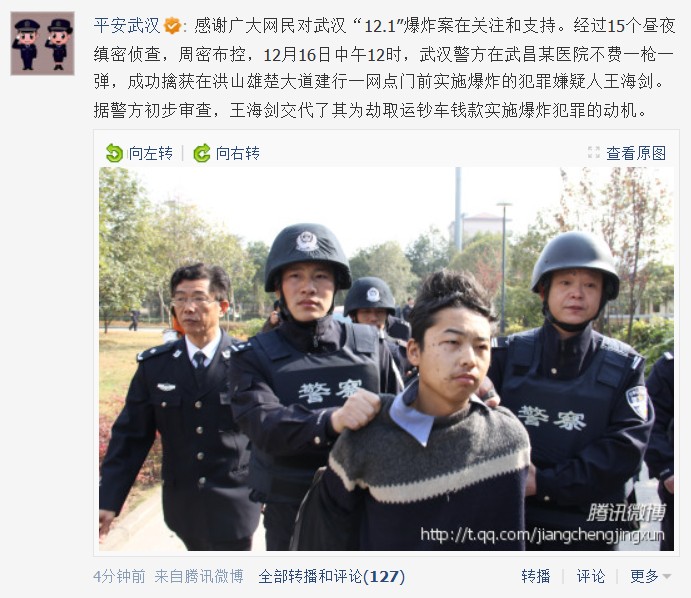The image size is (691, 598).
Task: Click the arrest photo to collapse it
Action: click(386, 359)
